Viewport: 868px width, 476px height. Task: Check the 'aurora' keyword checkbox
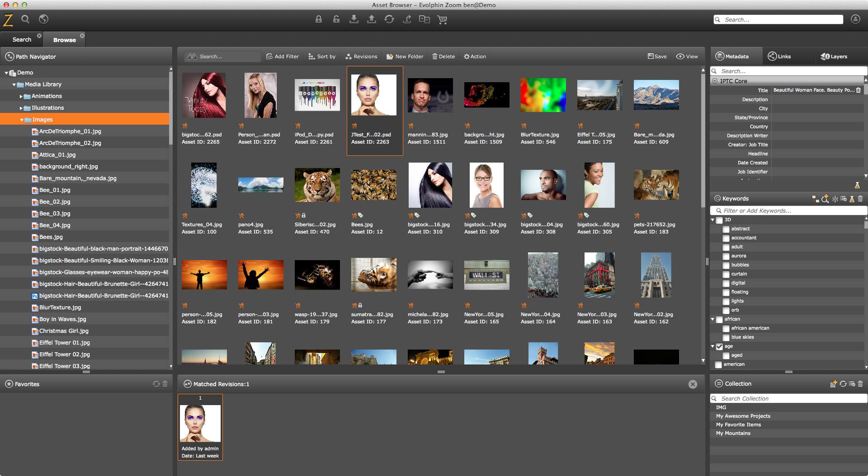(x=726, y=256)
